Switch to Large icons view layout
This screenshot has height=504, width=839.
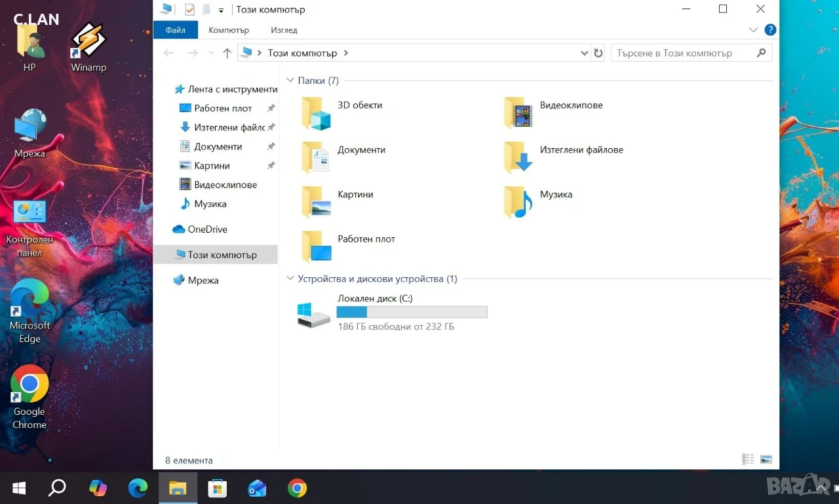(766, 459)
